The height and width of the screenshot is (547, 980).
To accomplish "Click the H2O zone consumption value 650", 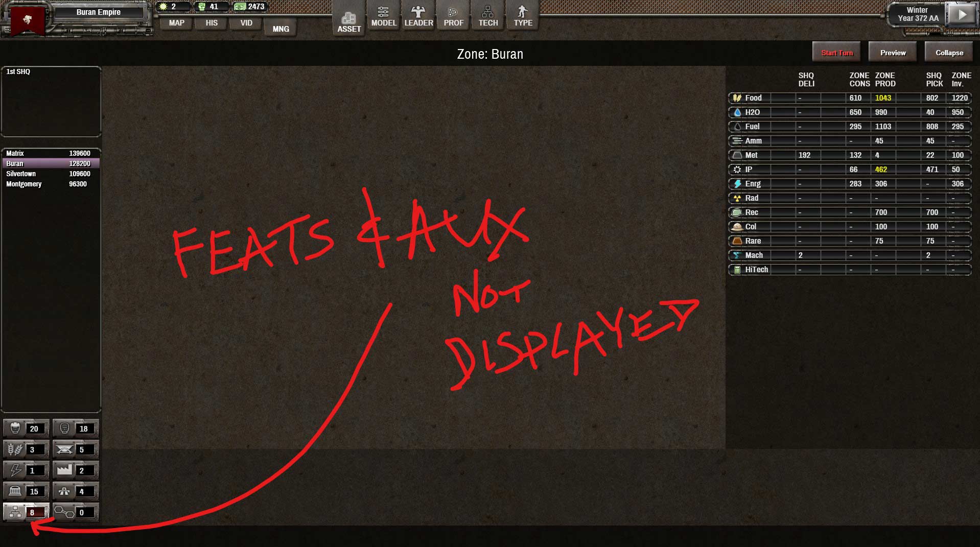I will point(855,112).
